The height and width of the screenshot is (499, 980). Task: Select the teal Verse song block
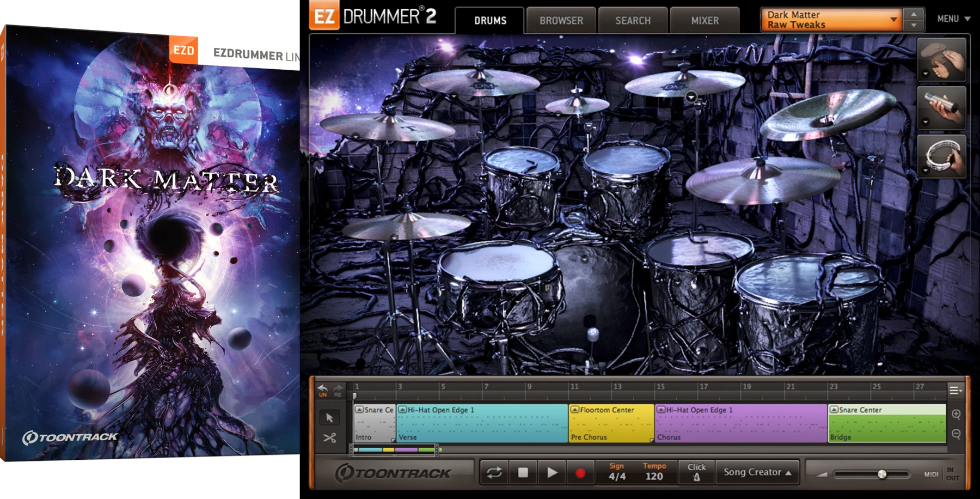(482, 423)
